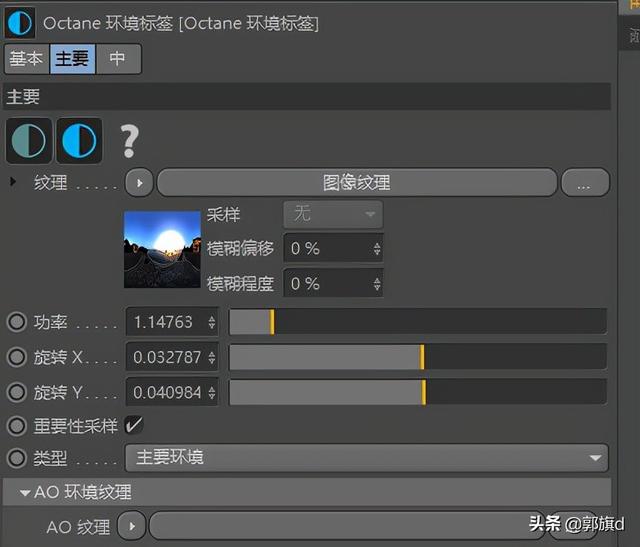Viewport: 640px width, 547px height.
Task: Click the 旋转 X slider bar
Action: (x=418, y=357)
